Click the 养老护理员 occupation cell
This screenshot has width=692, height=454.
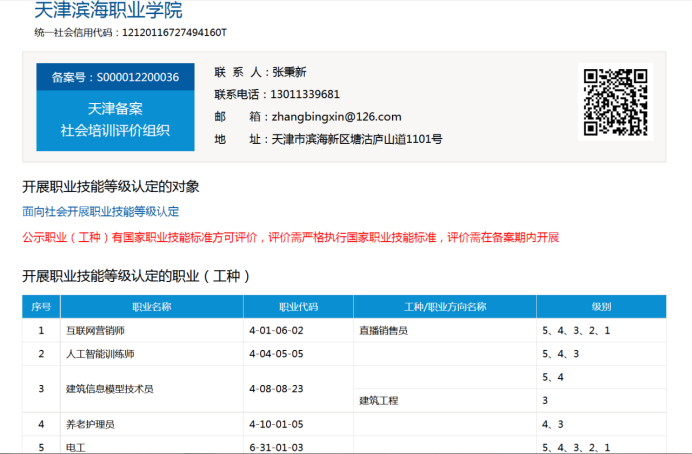[x=90, y=424]
